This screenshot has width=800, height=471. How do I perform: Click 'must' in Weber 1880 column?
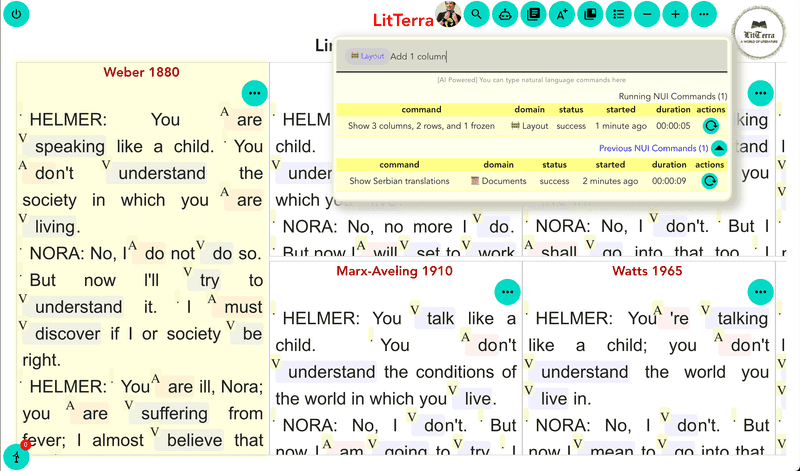[243, 307]
